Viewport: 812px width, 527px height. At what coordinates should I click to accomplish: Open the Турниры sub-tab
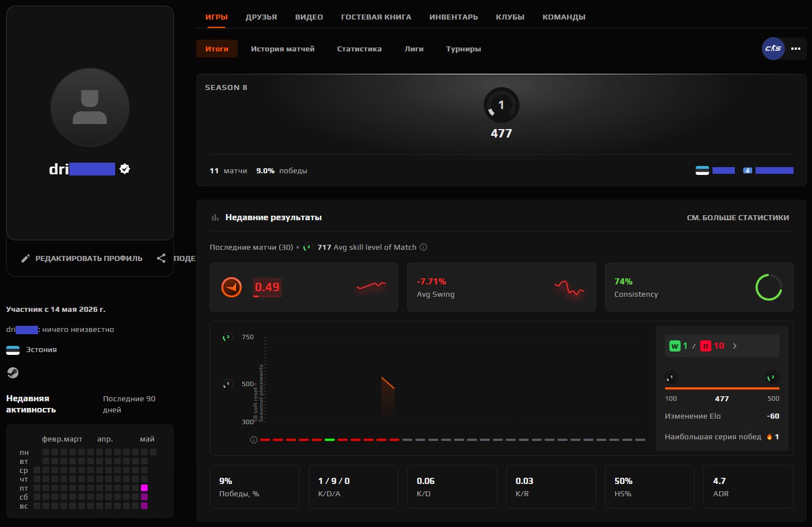click(464, 49)
